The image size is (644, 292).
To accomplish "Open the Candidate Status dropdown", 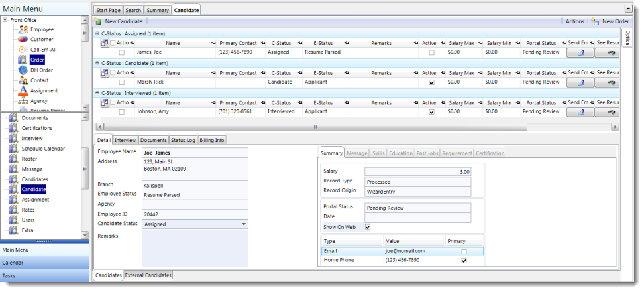I will 244,224.
